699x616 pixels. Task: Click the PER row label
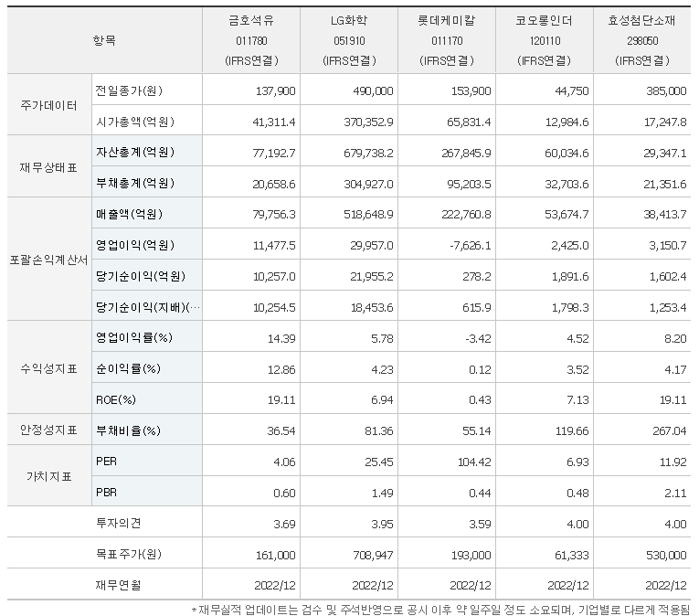(x=107, y=462)
